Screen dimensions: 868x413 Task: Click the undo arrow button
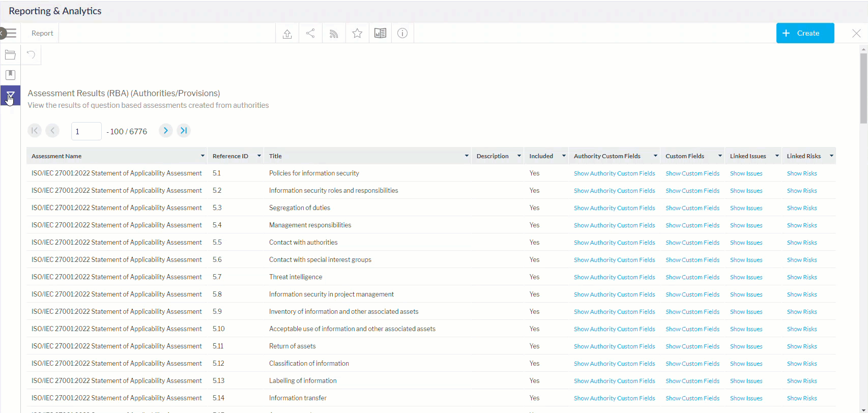click(x=31, y=55)
